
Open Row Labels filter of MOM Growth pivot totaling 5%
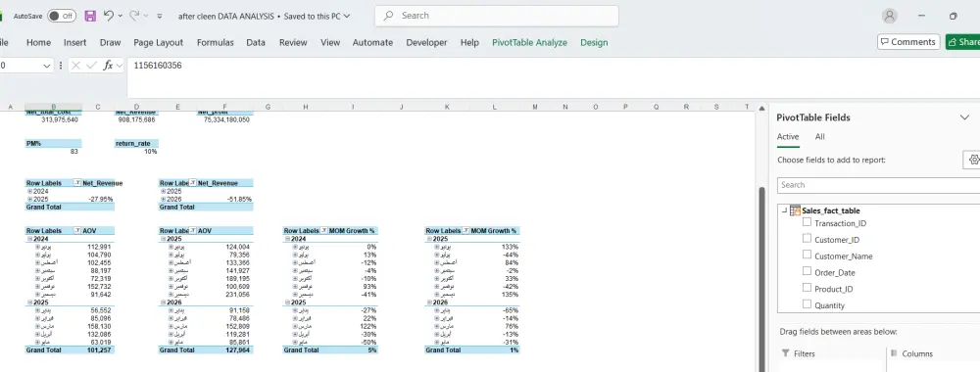coord(323,230)
